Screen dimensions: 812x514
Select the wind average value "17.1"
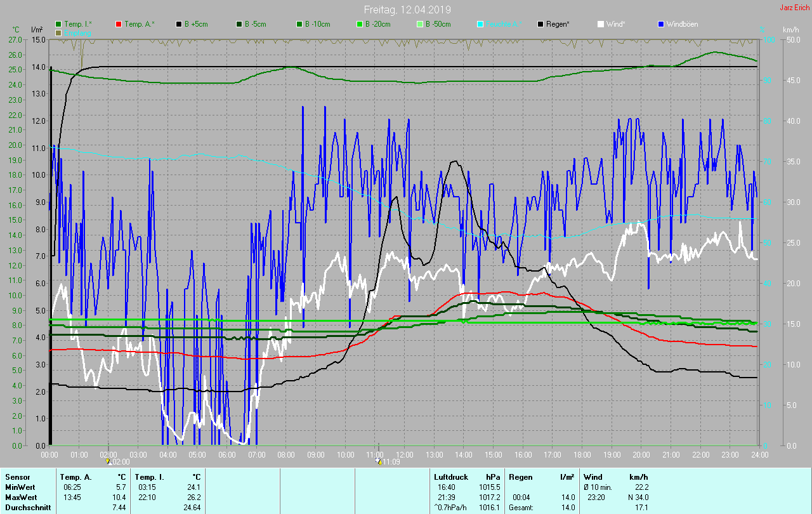pos(641,507)
